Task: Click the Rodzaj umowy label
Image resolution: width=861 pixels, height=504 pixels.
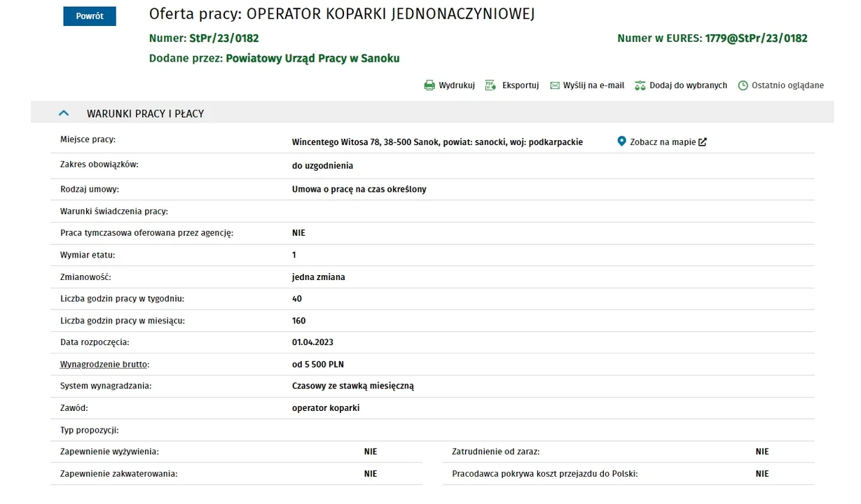Action: (x=90, y=190)
